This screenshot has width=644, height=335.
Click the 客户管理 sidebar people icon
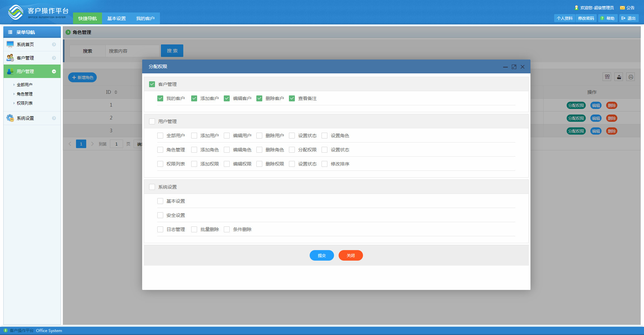pos(10,58)
